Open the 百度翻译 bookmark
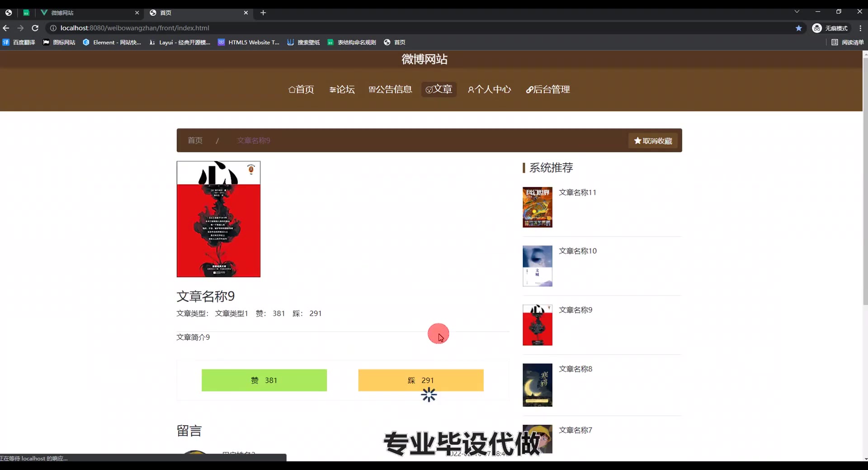The image size is (868, 470). point(19,42)
